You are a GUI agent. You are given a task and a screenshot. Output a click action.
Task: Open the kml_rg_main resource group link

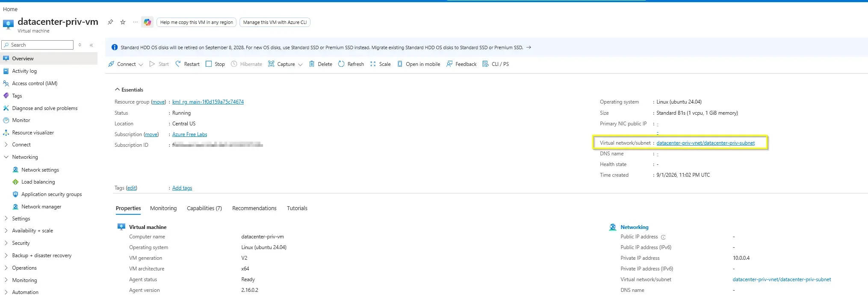pos(208,102)
